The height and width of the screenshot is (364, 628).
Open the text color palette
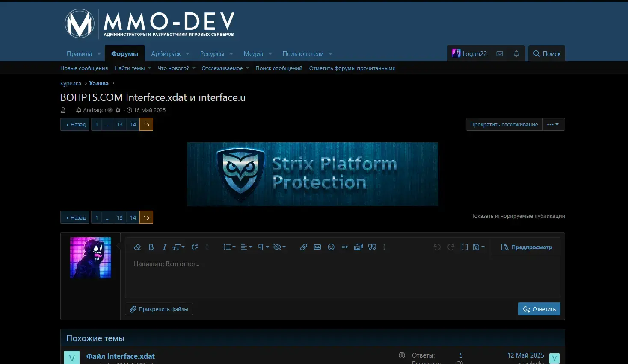(x=195, y=247)
